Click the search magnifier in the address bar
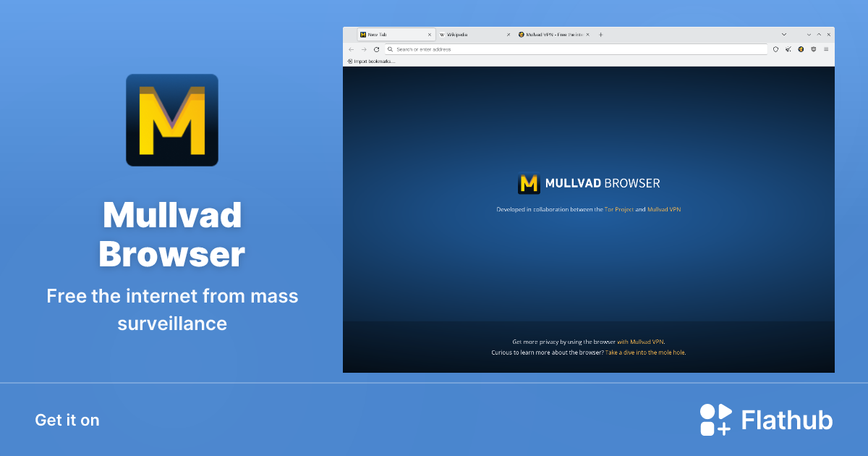Image resolution: width=868 pixels, height=456 pixels. pyautogui.click(x=391, y=49)
